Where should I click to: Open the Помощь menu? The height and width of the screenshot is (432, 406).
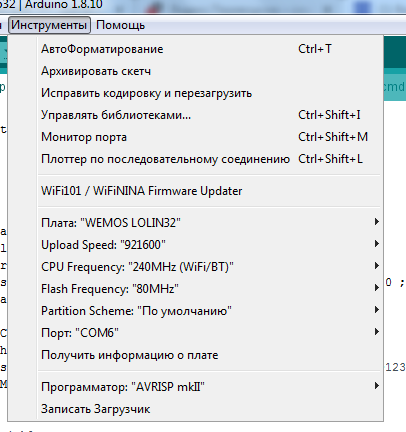tap(120, 25)
